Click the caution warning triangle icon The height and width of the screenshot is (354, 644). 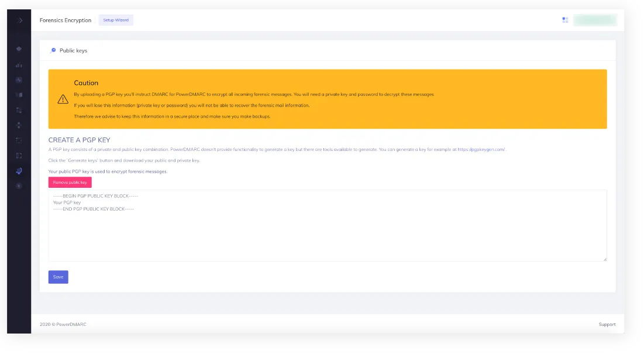(x=63, y=99)
